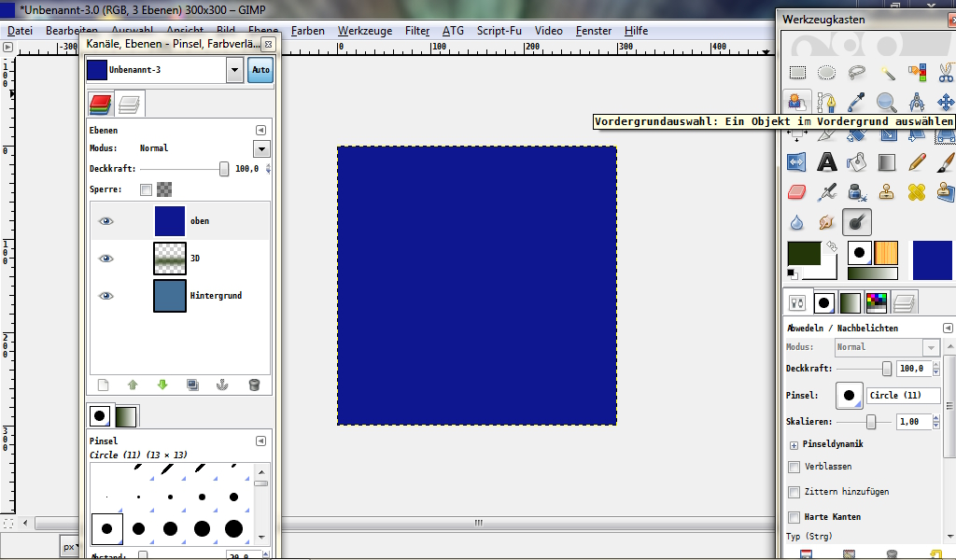The height and width of the screenshot is (560, 956).
Task: Swap foreground and background colors
Action: pyautogui.click(x=832, y=246)
